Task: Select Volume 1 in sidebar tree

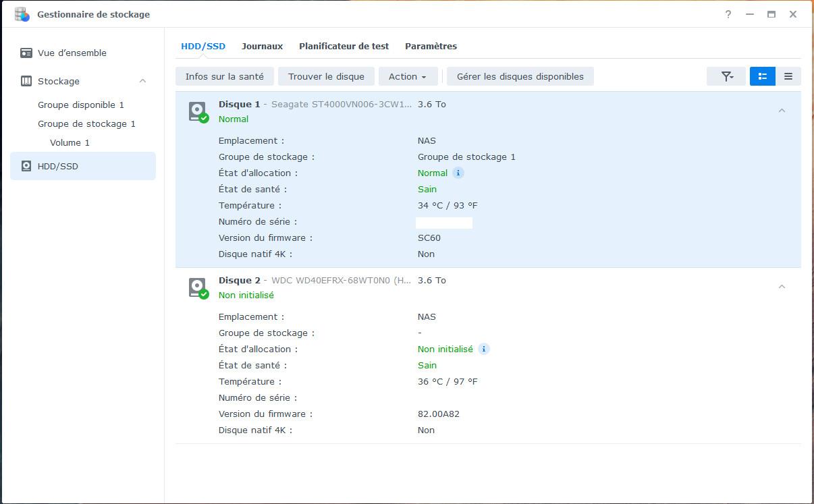Action: [70, 142]
